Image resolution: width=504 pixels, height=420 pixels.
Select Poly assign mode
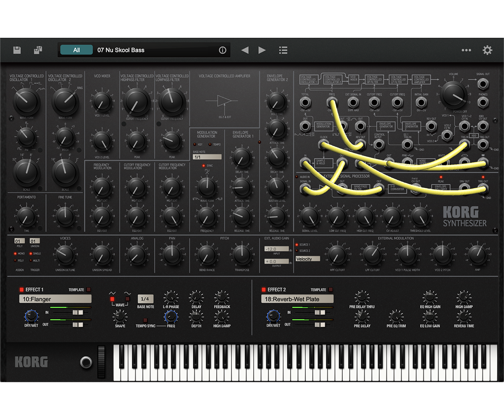click(x=16, y=260)
